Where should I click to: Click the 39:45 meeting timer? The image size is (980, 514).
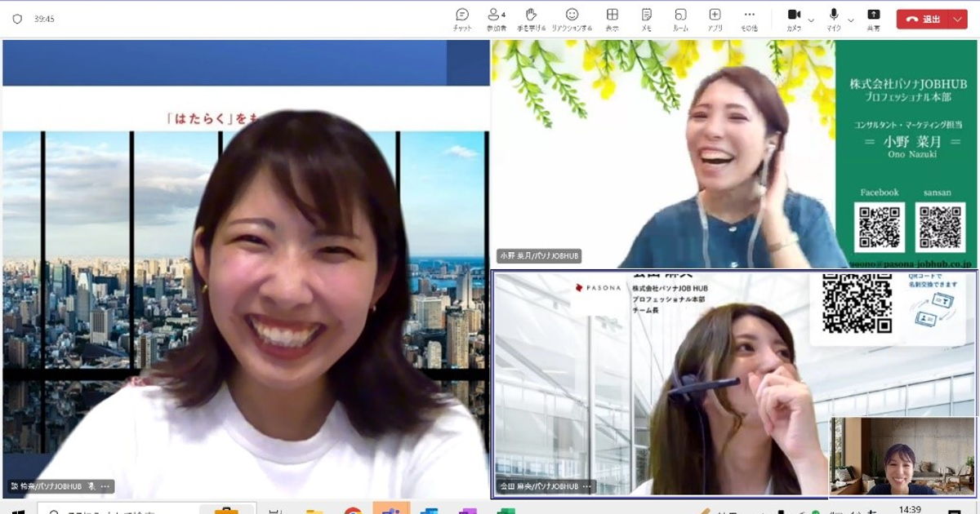pyautogui.click(x=44, y=19)
